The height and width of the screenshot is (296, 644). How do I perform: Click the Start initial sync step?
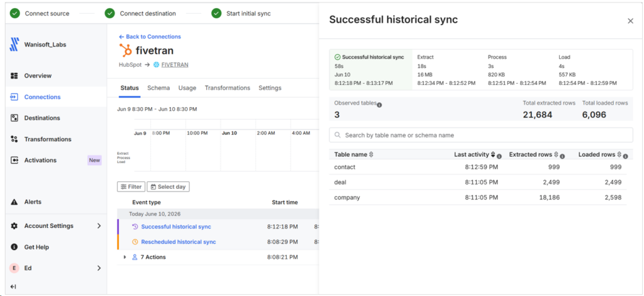tap(241, 14)
